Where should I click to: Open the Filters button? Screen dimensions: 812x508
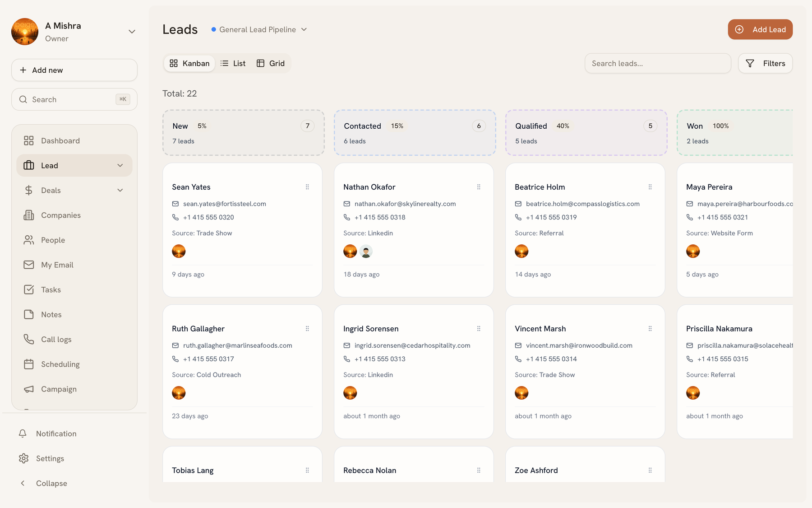[765, 63]
